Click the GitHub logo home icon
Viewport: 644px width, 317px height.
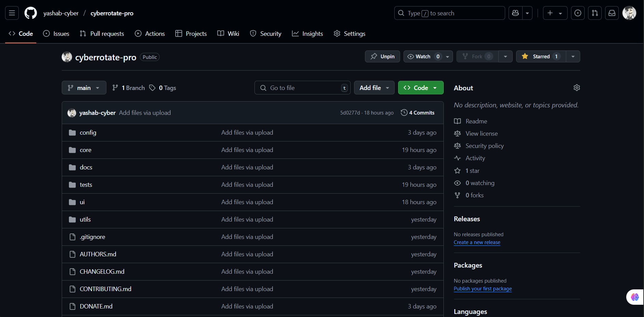31,13
